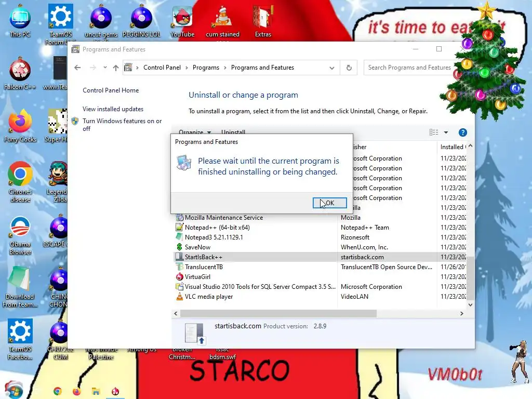Click the WhenU.com, Inc. publisher cell
This screenshot has width=532, height=399.
click(364, 247)
